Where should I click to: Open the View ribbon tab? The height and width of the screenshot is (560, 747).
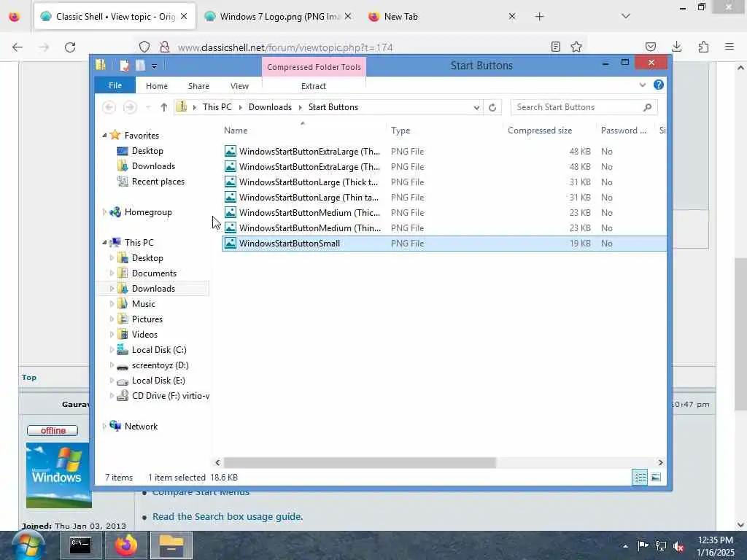[239, 86]
